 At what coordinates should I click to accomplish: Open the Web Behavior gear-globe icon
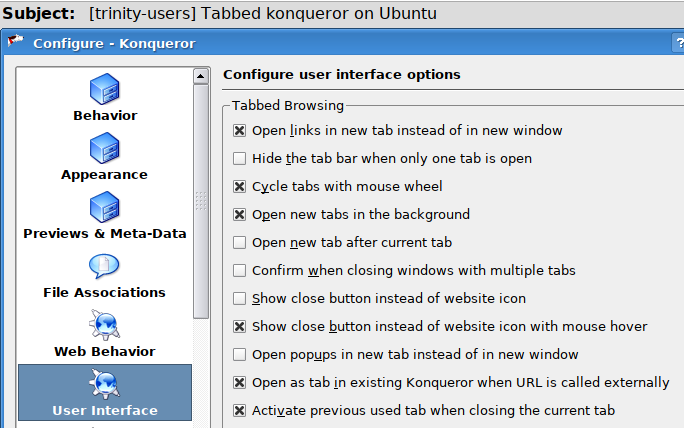(x=105, y=325)
